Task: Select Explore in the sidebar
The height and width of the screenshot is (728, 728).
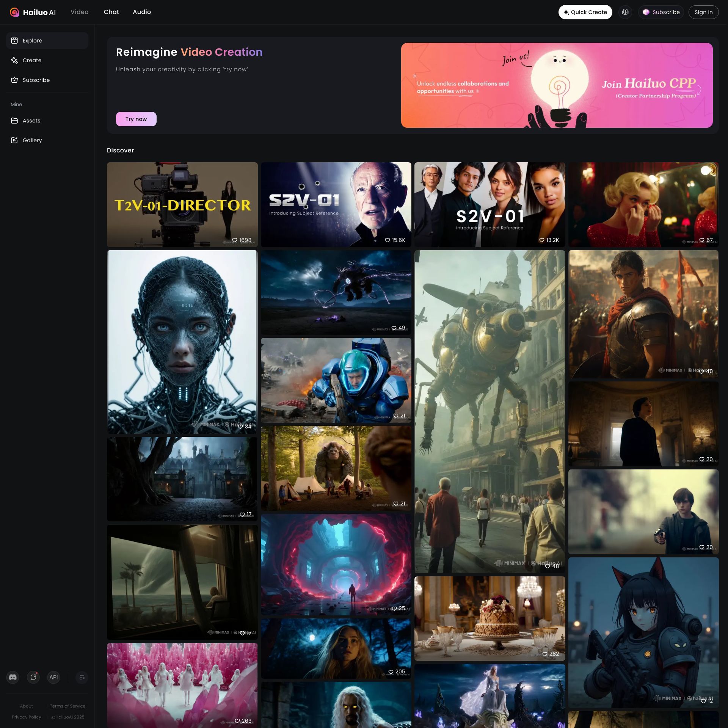Action: pos(47,41)
